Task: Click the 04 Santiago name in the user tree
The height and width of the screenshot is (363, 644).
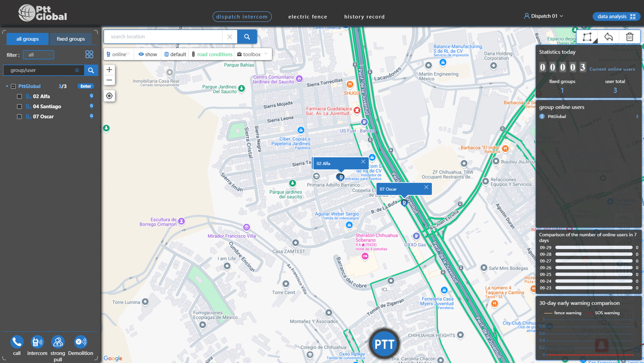Action: coord(47,107)
